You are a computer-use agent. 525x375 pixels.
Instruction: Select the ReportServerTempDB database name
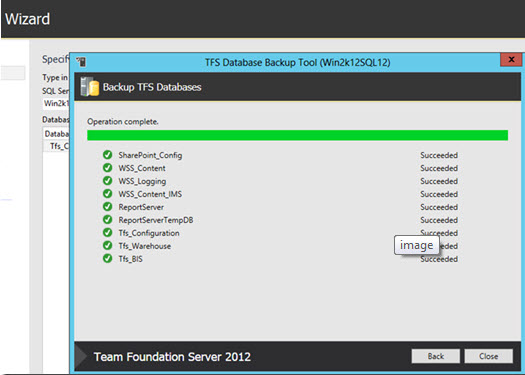tap(156, 220)
